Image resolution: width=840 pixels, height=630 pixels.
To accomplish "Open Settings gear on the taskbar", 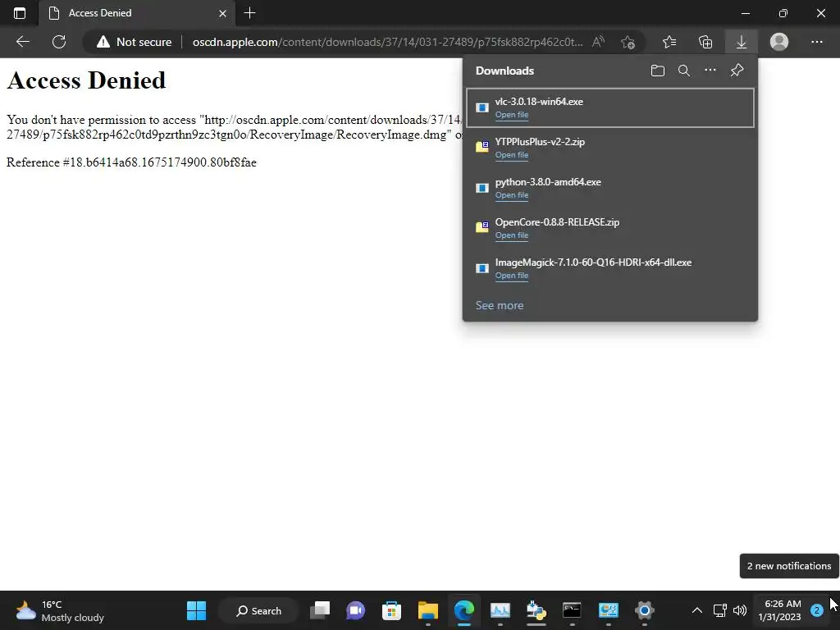I will click(645, 610).
